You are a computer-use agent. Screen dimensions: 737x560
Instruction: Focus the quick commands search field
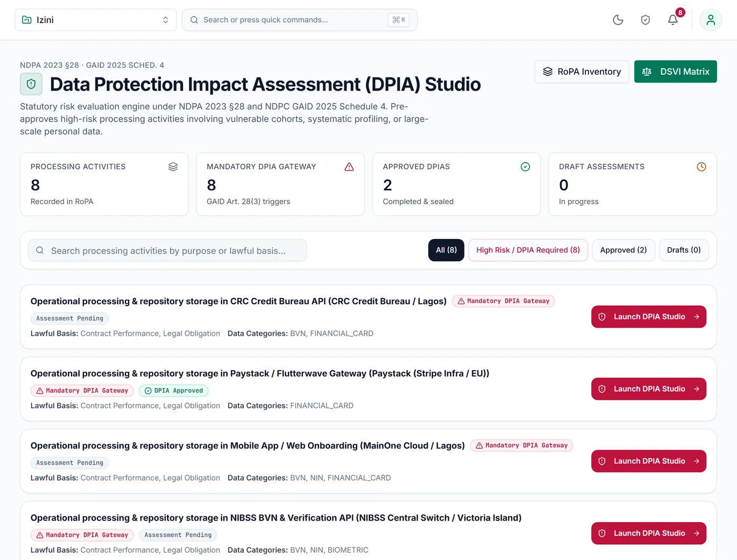pos(300,20)
